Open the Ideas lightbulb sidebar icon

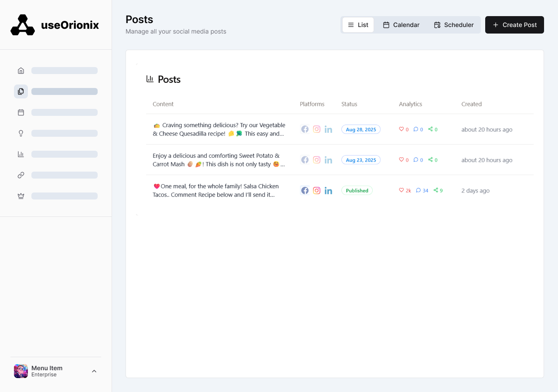click(x=21, y=133)
